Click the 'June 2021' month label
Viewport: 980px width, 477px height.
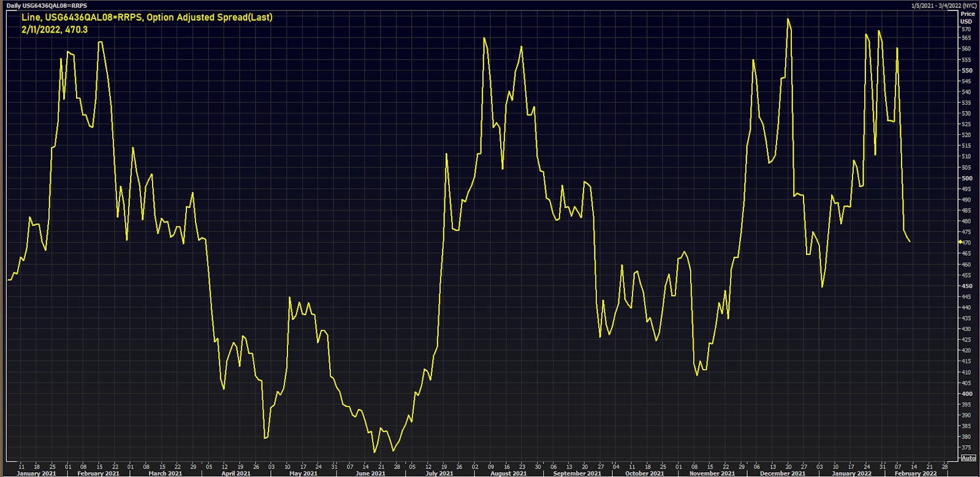tap(370, 473)
